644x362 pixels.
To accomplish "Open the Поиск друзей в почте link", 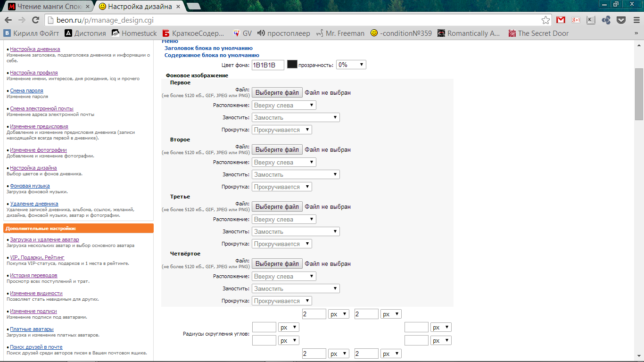I will (36, 347).
